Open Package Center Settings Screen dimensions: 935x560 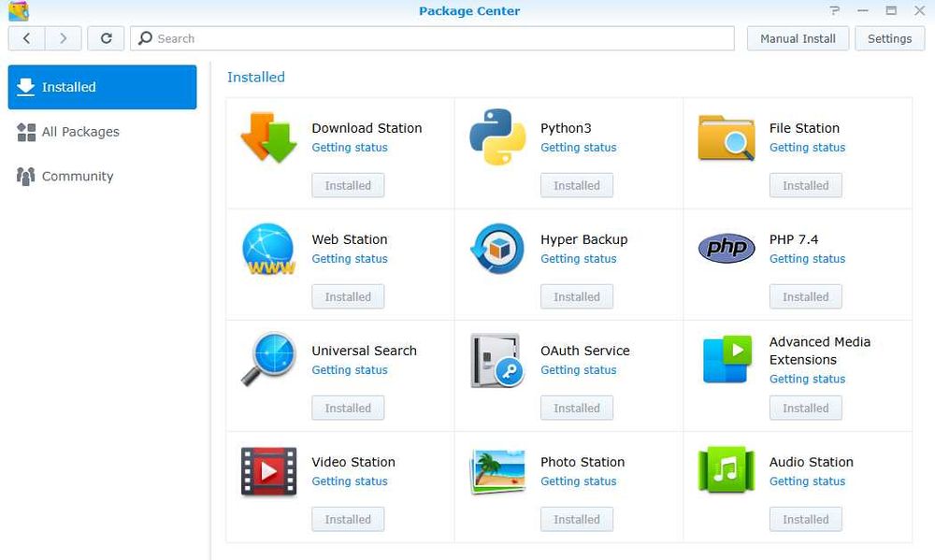(890, 38)
